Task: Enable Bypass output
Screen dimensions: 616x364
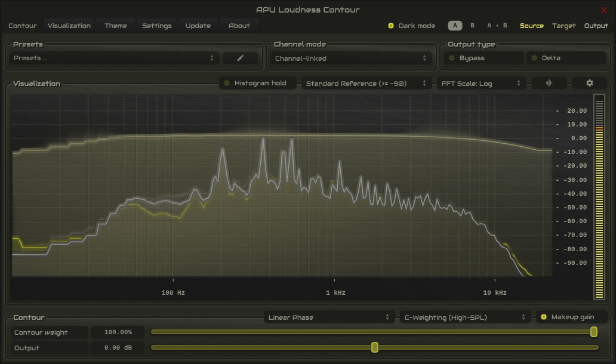Action: (484, 58)
